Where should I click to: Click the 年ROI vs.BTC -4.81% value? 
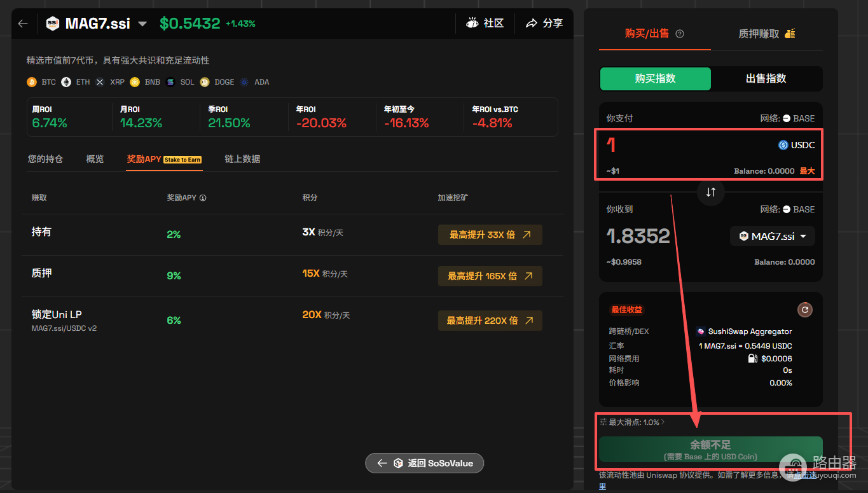(x=492, y=123)
